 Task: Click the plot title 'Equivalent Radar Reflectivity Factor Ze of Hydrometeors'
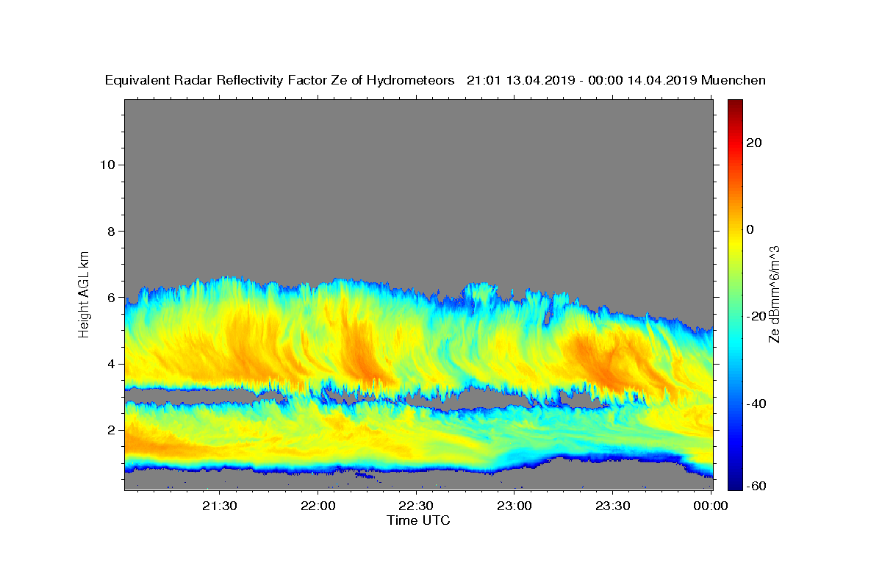coord(280,80)
